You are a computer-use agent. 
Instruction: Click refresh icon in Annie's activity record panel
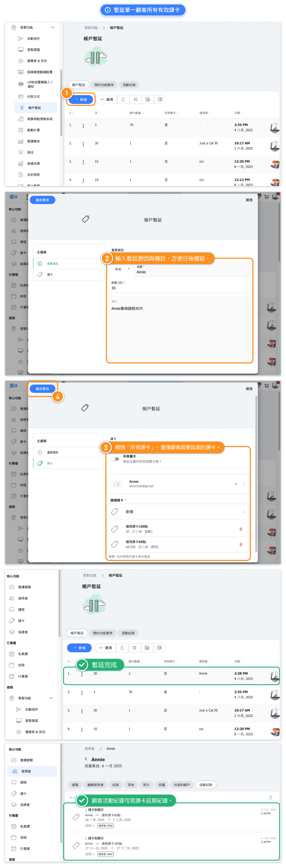[271, 797]
